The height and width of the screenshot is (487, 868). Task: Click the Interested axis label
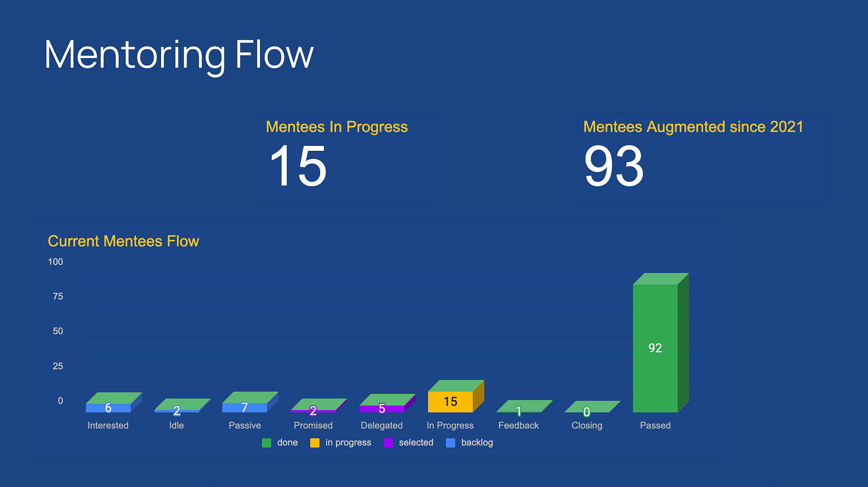click(x=108, y=426)
